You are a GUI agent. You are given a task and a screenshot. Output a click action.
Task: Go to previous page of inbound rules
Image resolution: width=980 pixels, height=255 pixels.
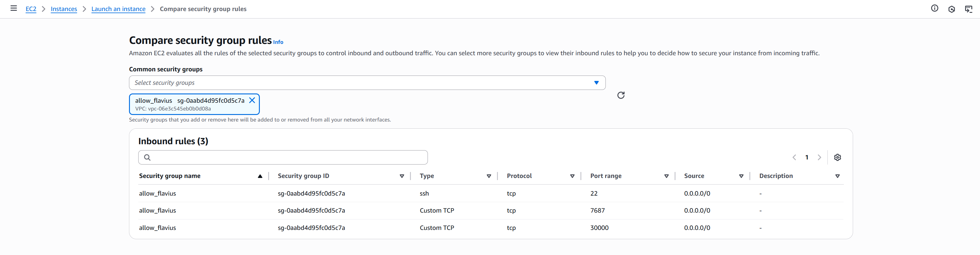pyautogui.click(x=794, y=157)
